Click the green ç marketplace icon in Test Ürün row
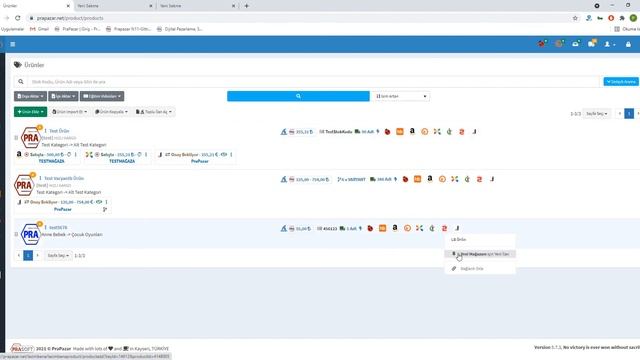640x360 pixels. (x=449, y=131)
